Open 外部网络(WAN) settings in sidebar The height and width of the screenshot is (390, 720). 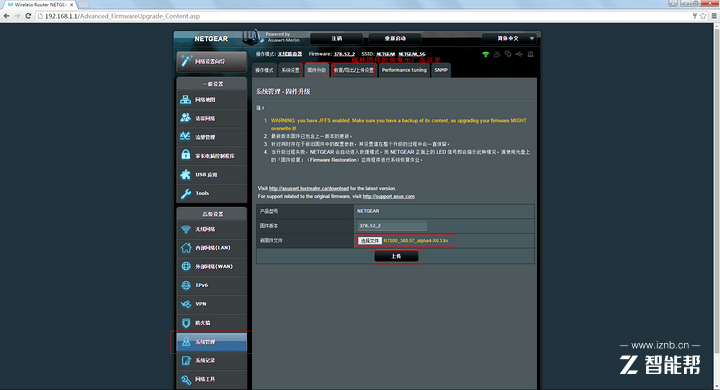[x=212, y=266]
